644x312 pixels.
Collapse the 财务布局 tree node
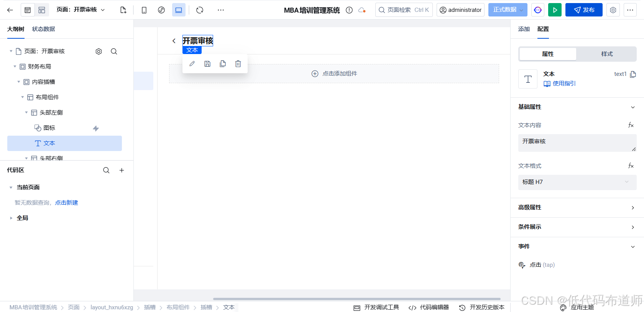(15, 66)
